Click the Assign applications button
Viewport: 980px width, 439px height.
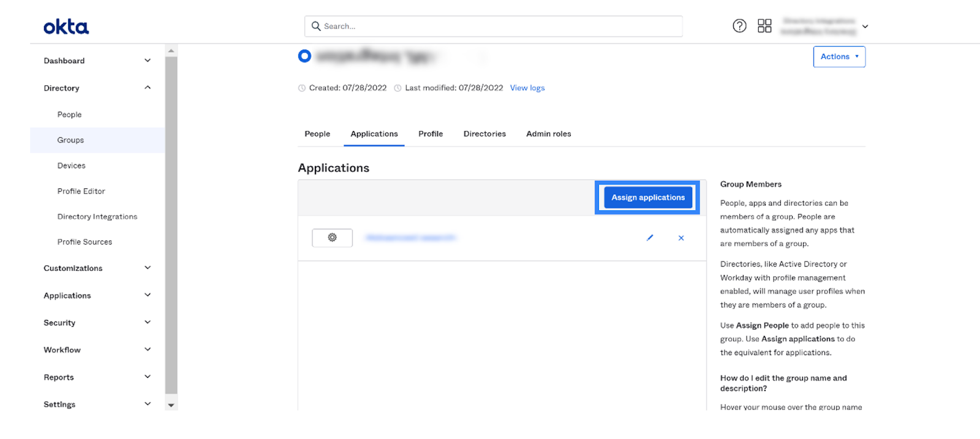pyautogui.click(x=647, y=197)
